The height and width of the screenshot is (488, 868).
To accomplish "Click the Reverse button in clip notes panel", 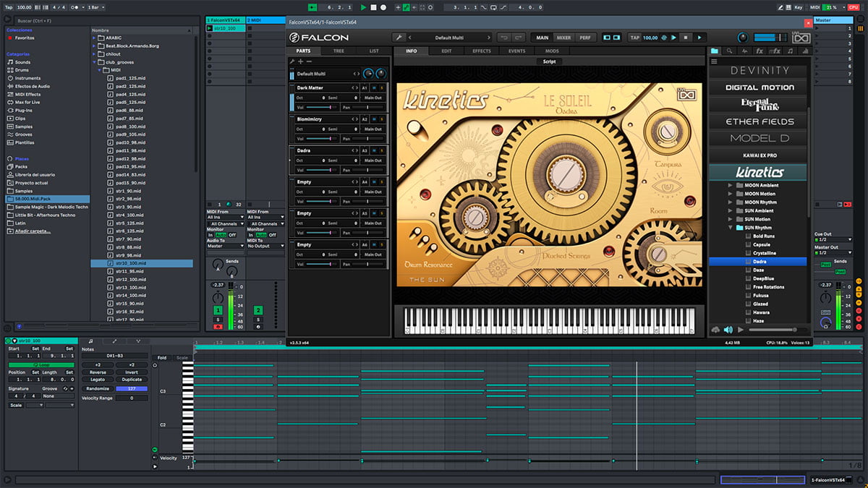I will 98,372.
